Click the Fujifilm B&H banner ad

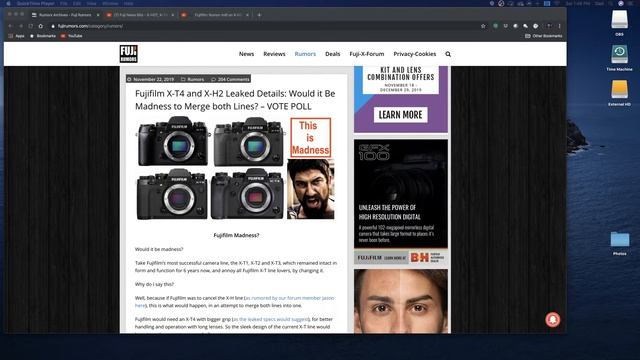(x=401, y=258)
